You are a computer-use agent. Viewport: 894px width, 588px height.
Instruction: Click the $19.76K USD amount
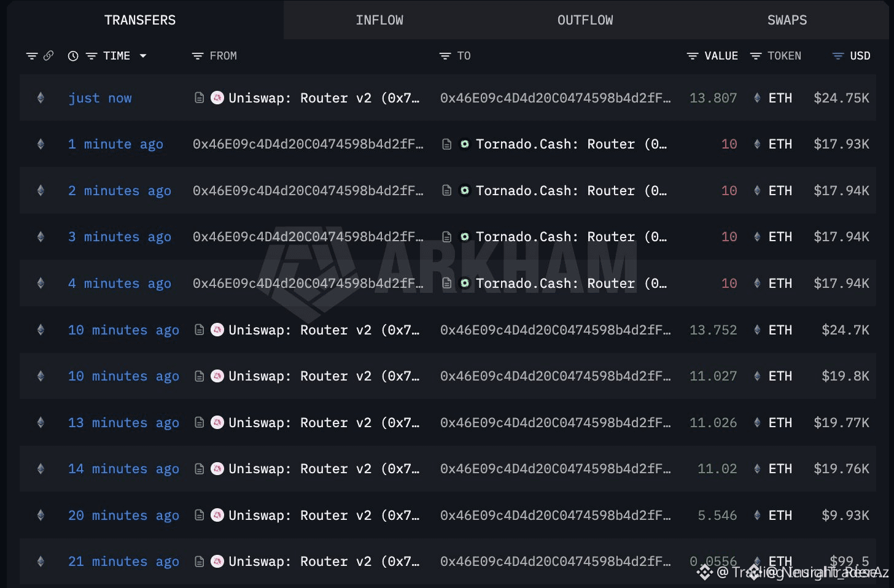click(x=841, y=469)
